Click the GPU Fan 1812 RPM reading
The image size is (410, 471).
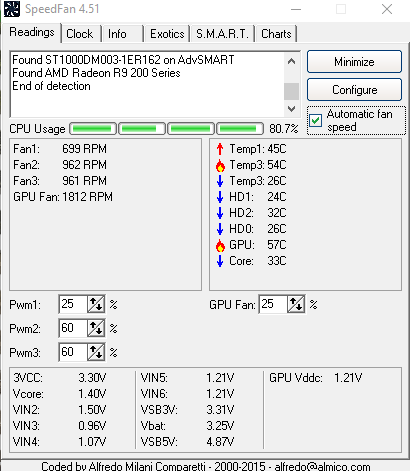63,197
